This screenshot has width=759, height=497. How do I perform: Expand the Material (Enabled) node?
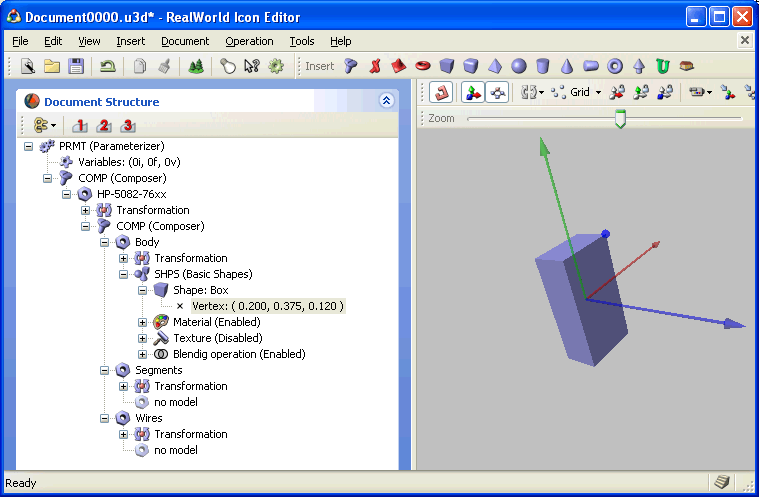(x=142, y=322)
